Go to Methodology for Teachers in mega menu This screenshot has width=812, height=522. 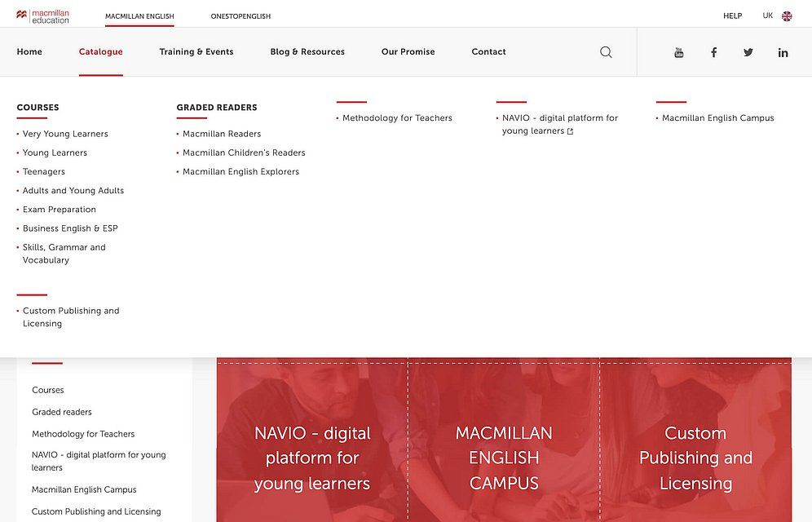point(397,118)
